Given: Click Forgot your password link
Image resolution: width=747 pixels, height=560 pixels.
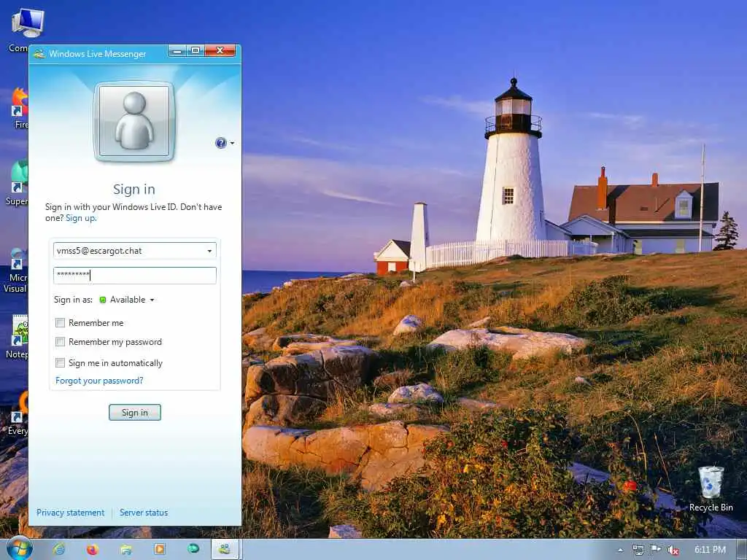Looking at the screenshot, I should (x=99, y=381).
